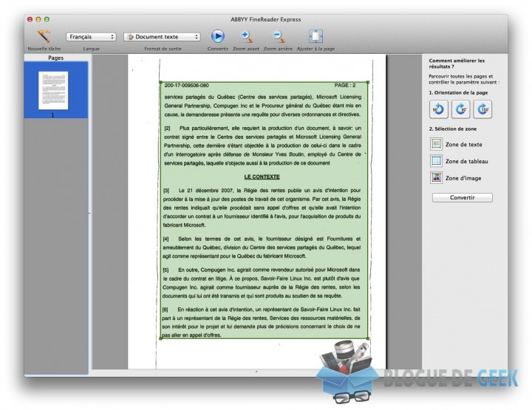This screenshot has width=532, height=410.
Task: Select the page 1 thumbnail
Action: [53, 91]
